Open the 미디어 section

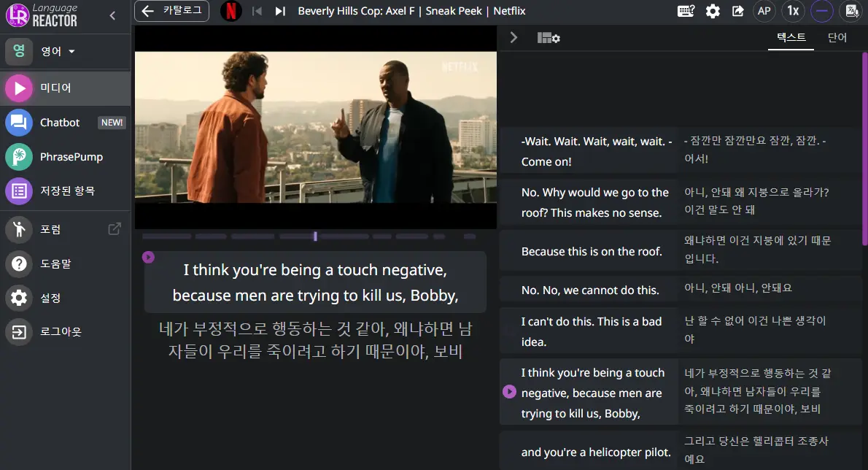[x=66, y=88]
